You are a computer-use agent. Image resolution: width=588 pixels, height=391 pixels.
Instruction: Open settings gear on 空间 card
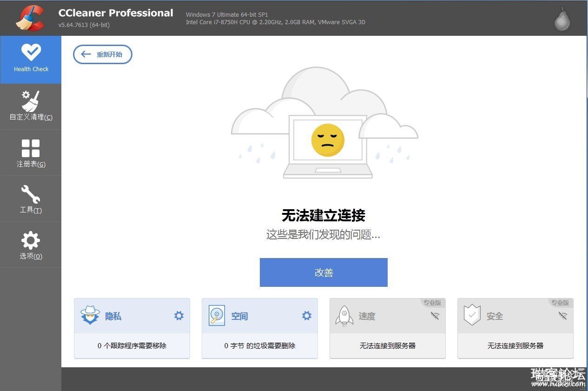[x=307, y=316]
